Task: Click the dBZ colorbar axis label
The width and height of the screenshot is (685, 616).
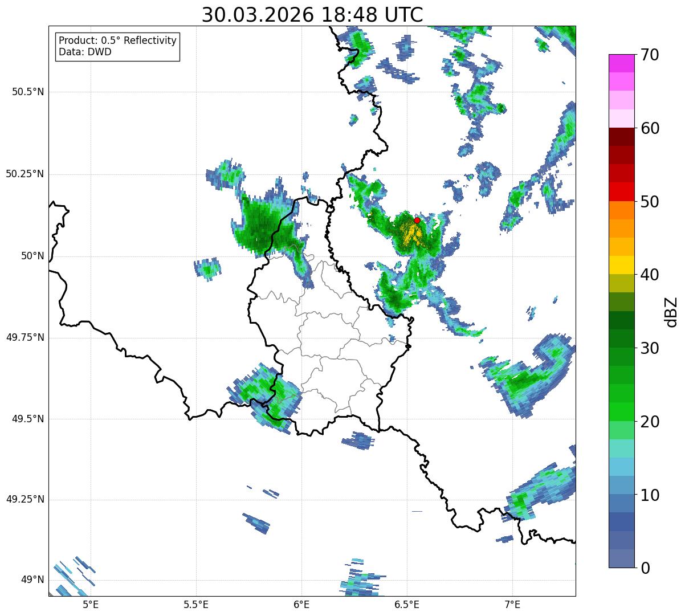Action: [671, 311]
